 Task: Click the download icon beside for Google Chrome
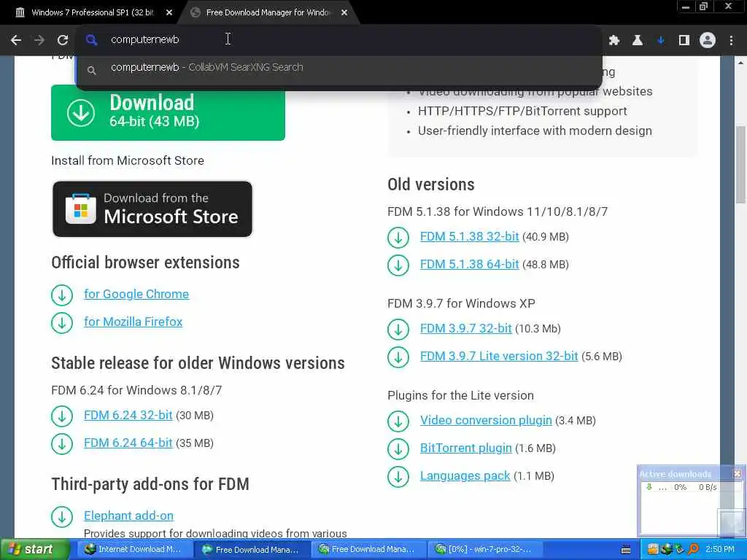(x=62, y=295)
